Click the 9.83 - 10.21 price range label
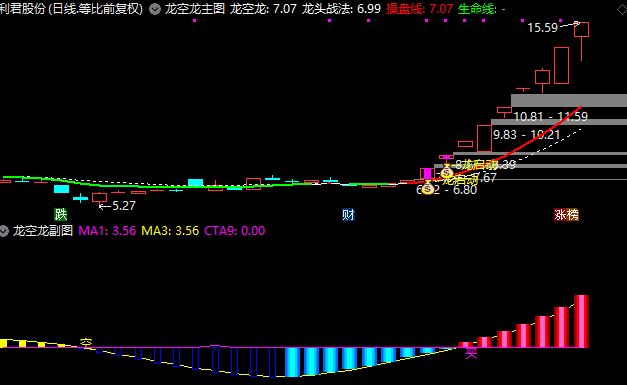This screenshot has width=627, height=385. (x=526, y=135)
